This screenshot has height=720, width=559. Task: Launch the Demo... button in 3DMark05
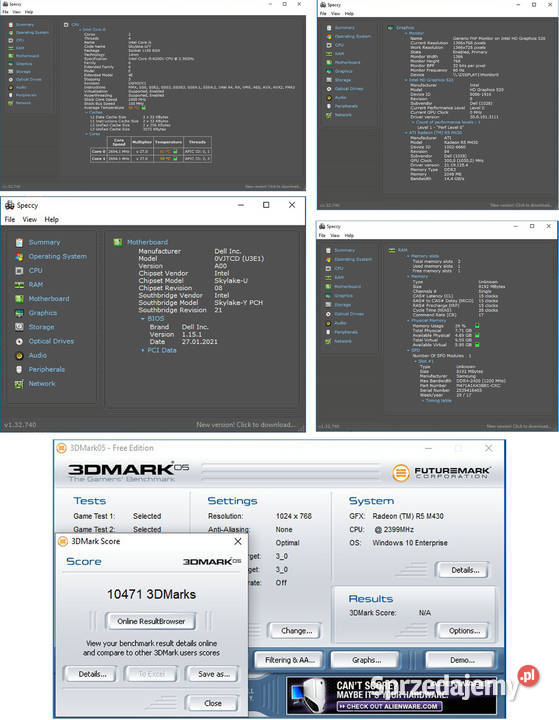[x=462, y=660]
